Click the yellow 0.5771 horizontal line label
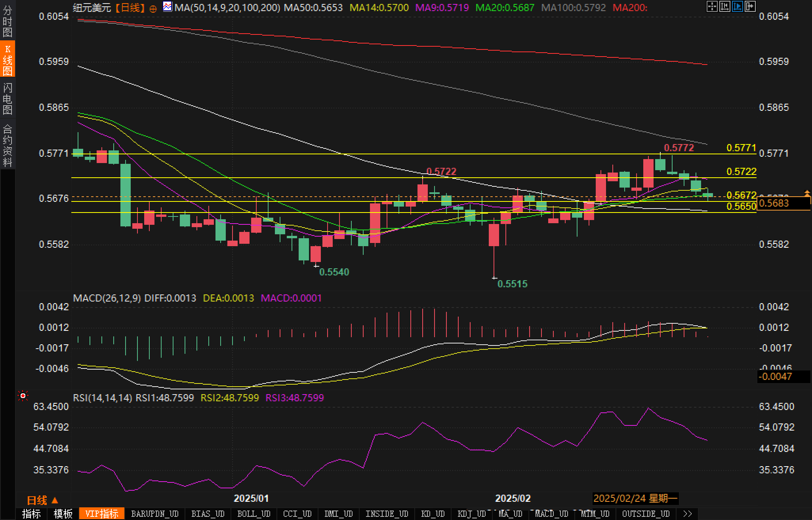The image size is (812, 520). click(741, 148)
